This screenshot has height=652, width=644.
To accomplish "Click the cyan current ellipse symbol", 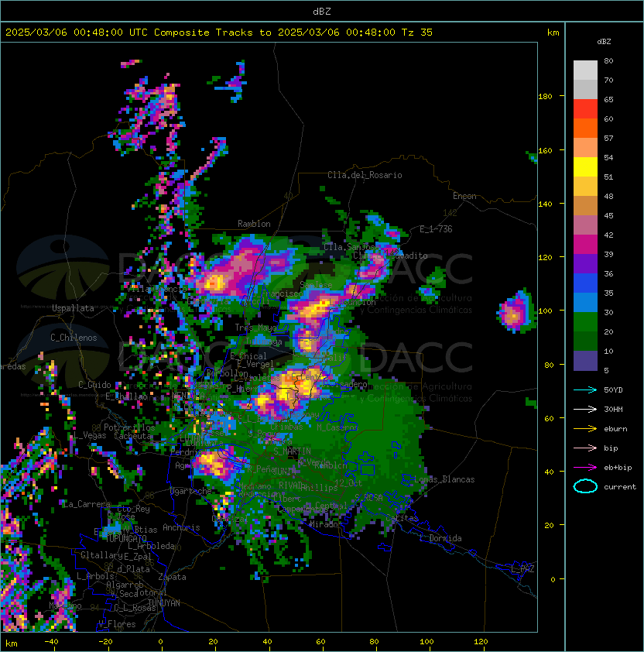I will 585,486.
